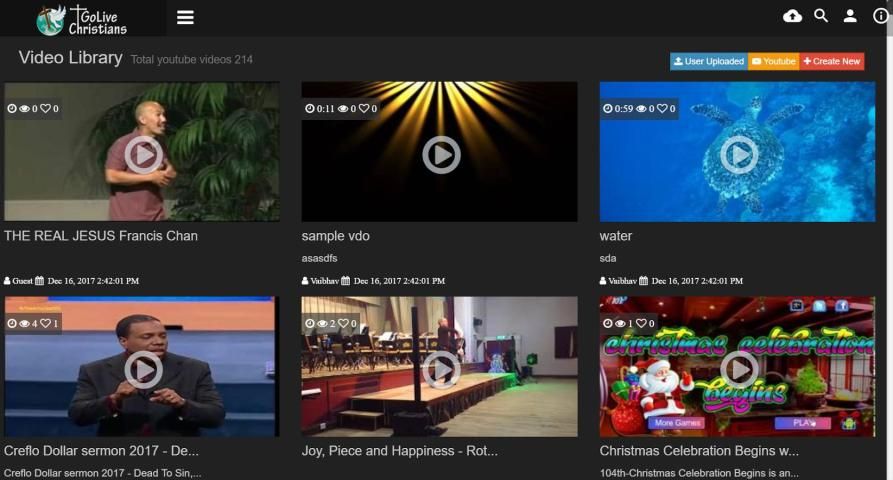The height and width of the screenshot is (480, 893).
Task: Like the Creflo Dollar sermon video
Action: 45,324
